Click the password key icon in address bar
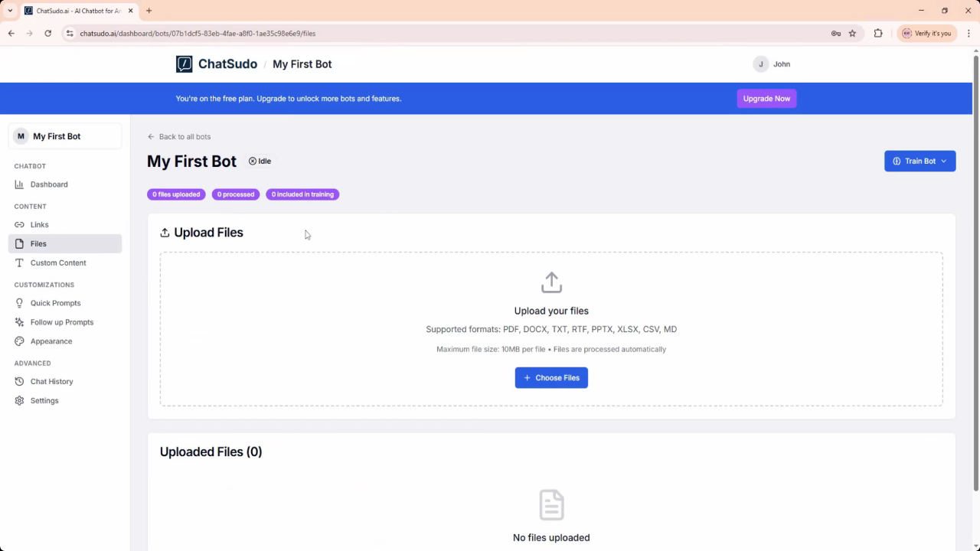 pyautogui.click(x=836, y=34)
